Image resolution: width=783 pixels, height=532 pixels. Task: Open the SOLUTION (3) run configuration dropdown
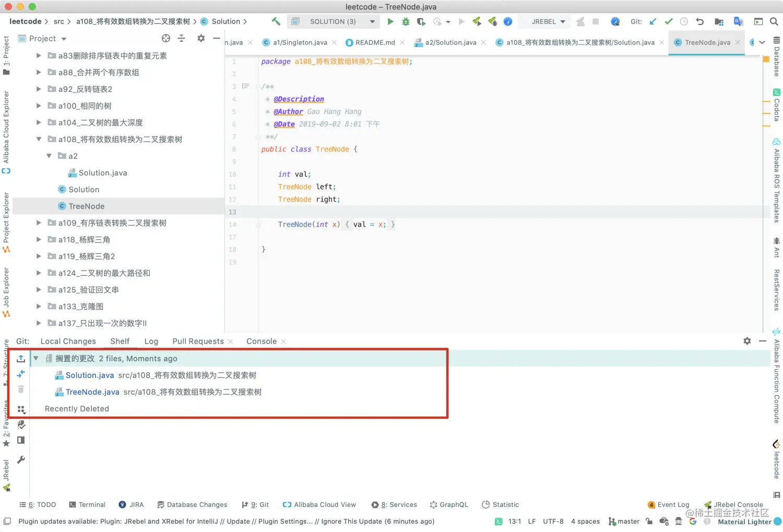point(372,21)
